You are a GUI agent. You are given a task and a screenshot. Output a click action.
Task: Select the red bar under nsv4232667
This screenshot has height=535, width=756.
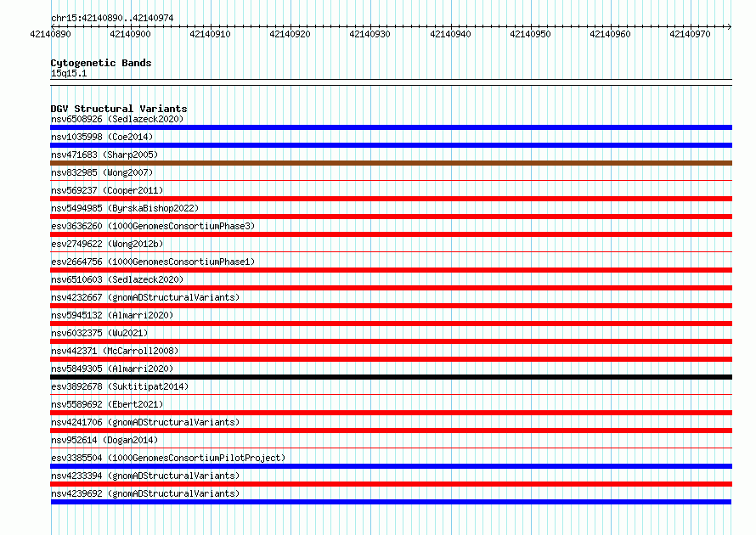[391, 306]
